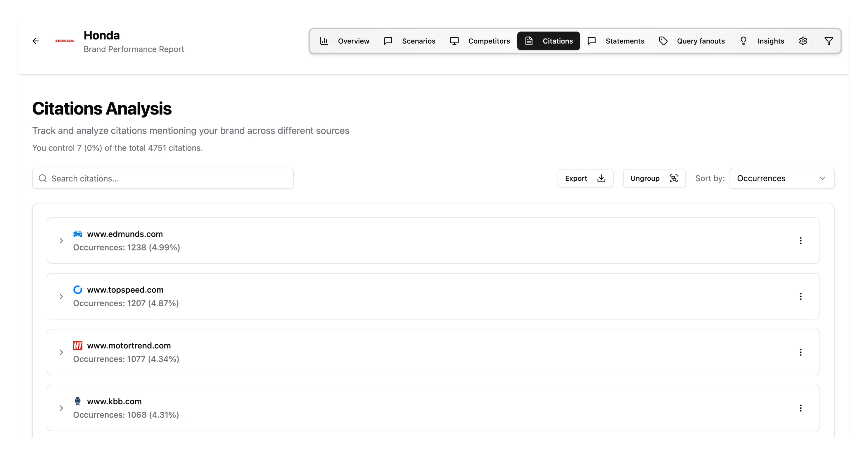Click the filter funnel icon
The height and width of the screenshot is (456, 868).
pos(829,41)
